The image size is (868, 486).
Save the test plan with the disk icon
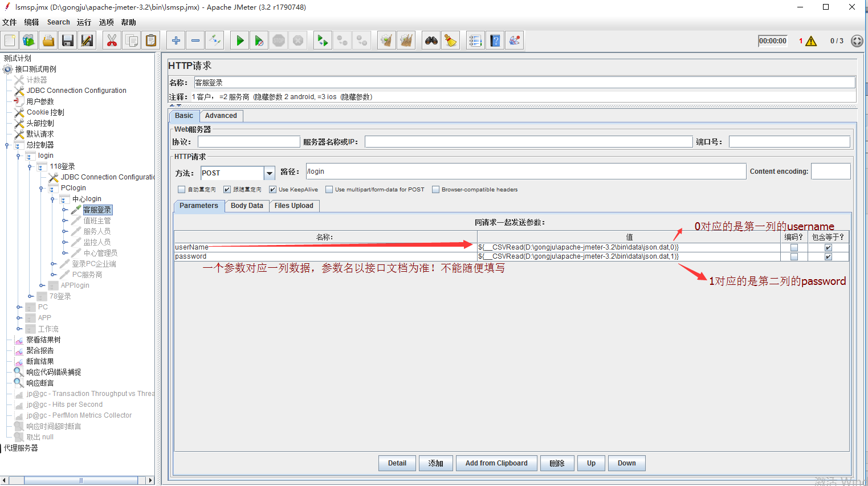(x=68, y=40)
